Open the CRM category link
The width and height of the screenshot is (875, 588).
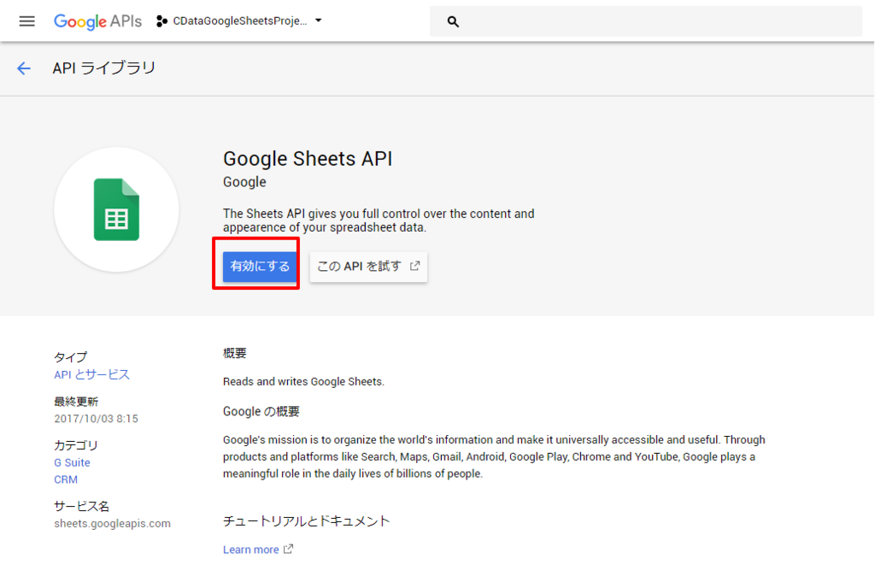(x=66, y=479)
